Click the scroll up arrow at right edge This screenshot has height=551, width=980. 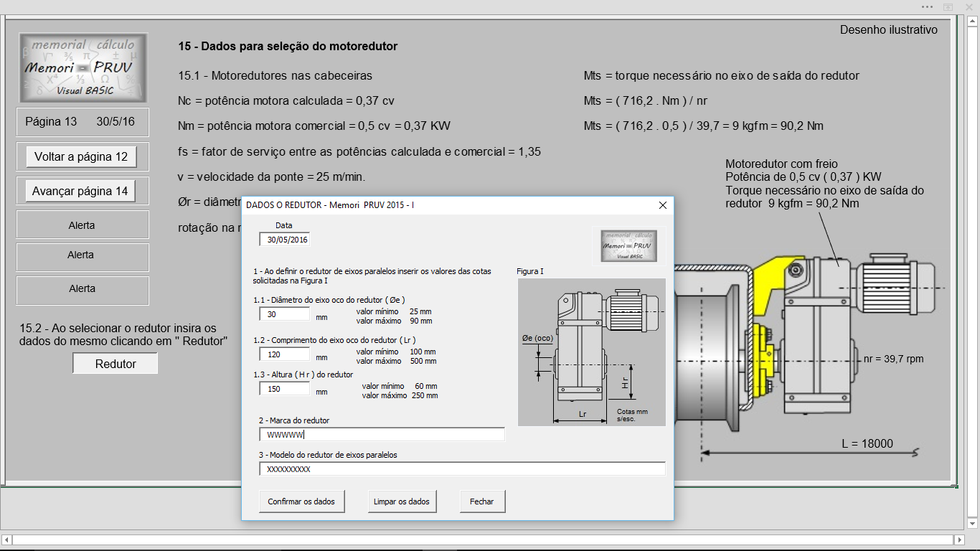click(973, 20)
